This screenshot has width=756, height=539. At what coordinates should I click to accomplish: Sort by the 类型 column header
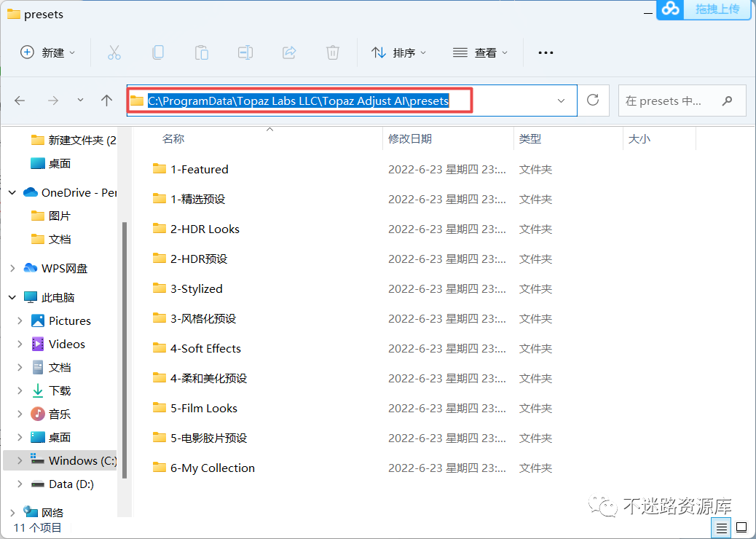530,139
